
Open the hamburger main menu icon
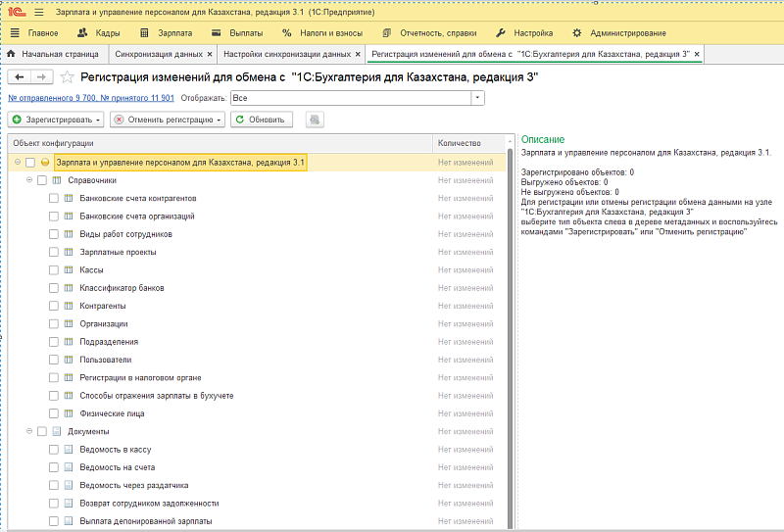[39, 11]
